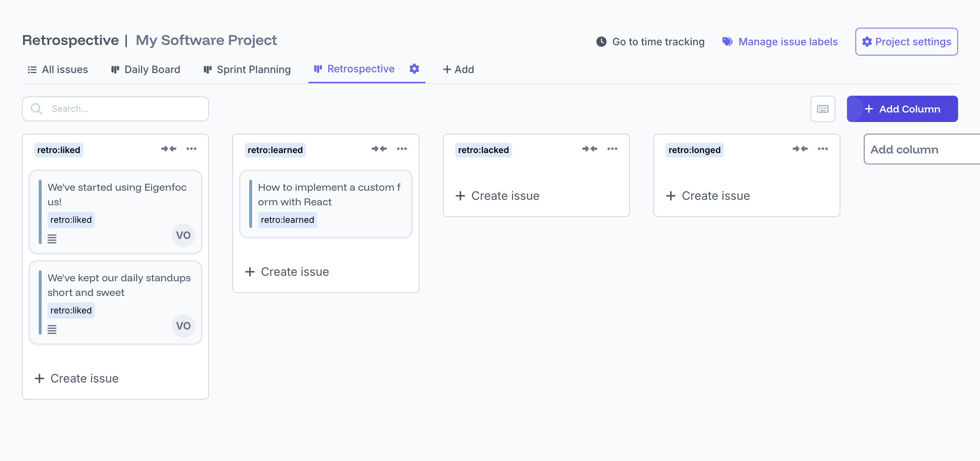Collapse the retro:liked column with arrows icon

click(x=168, y=149)
